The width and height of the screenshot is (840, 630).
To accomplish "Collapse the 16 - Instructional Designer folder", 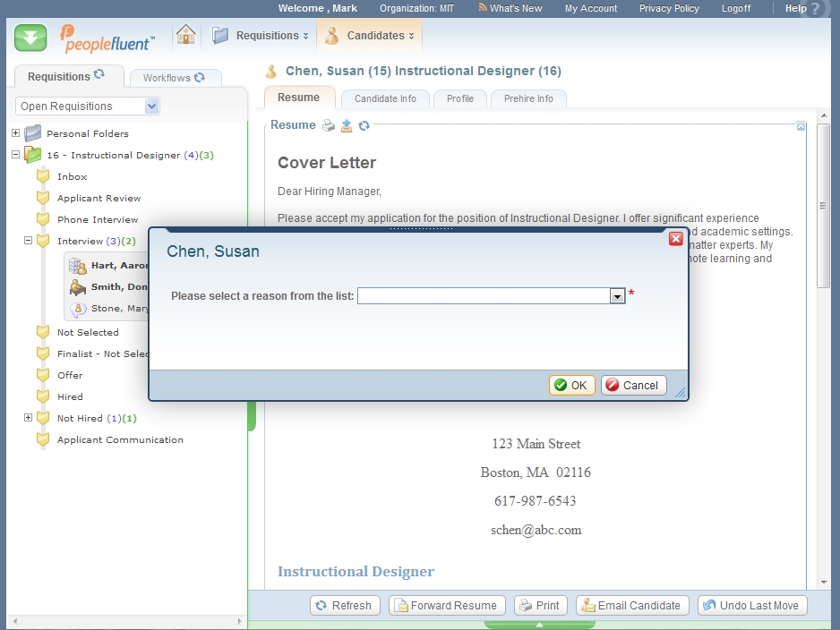I will tap(15, 155).
